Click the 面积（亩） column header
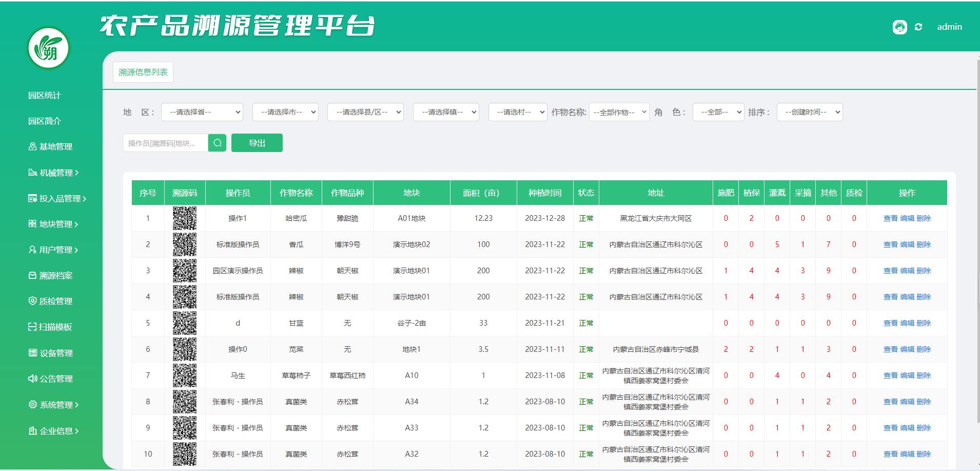 (483, 193)
